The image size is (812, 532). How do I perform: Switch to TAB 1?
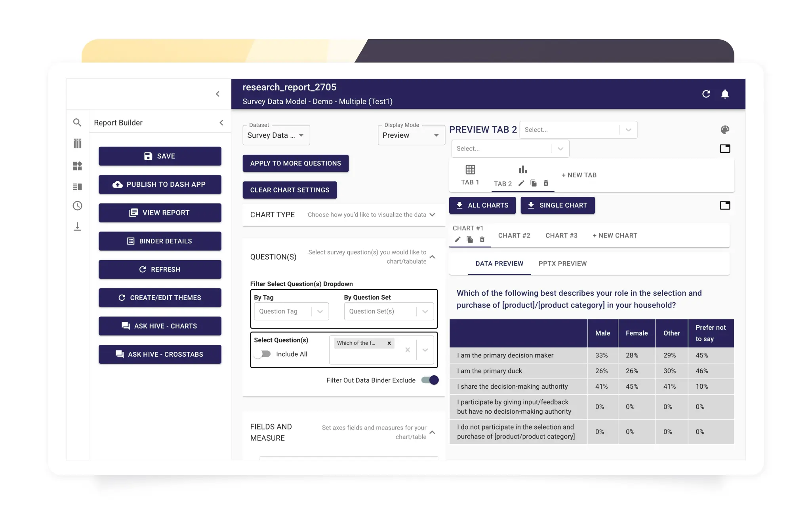470,175
